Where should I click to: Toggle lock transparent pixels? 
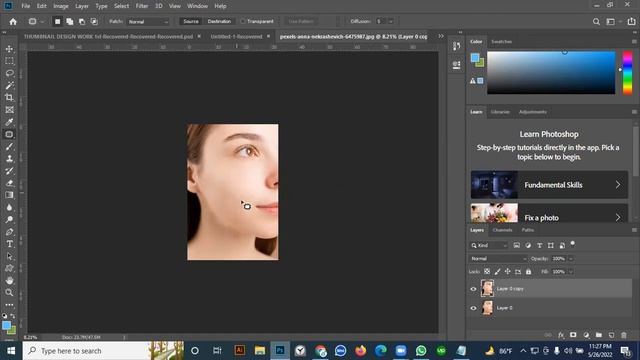[487, 271]
